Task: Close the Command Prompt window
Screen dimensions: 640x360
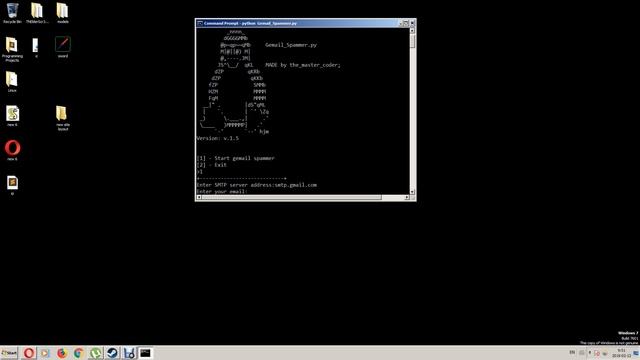Action: tap(412, 23)
